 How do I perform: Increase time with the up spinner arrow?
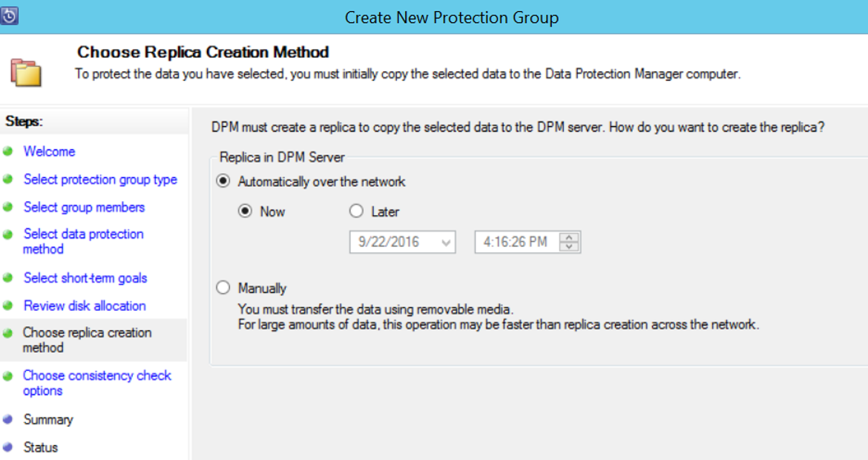click(x=569, y=237)
